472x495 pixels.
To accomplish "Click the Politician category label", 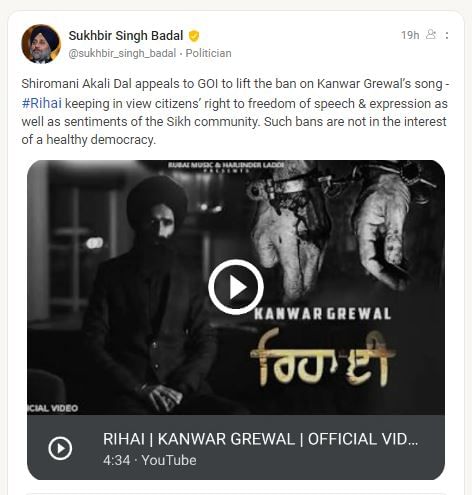I will (x=208, y=53).
